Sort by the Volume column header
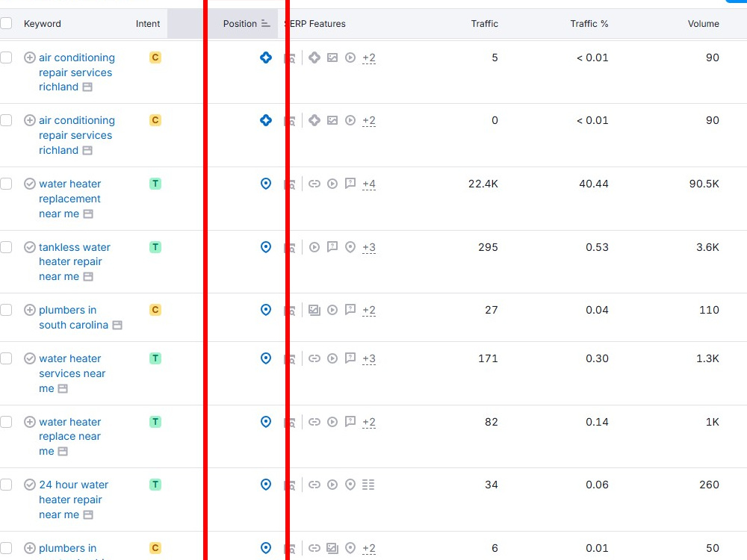Image resolution: width=747 pixels, height=560 pixels. coord(703,23)
